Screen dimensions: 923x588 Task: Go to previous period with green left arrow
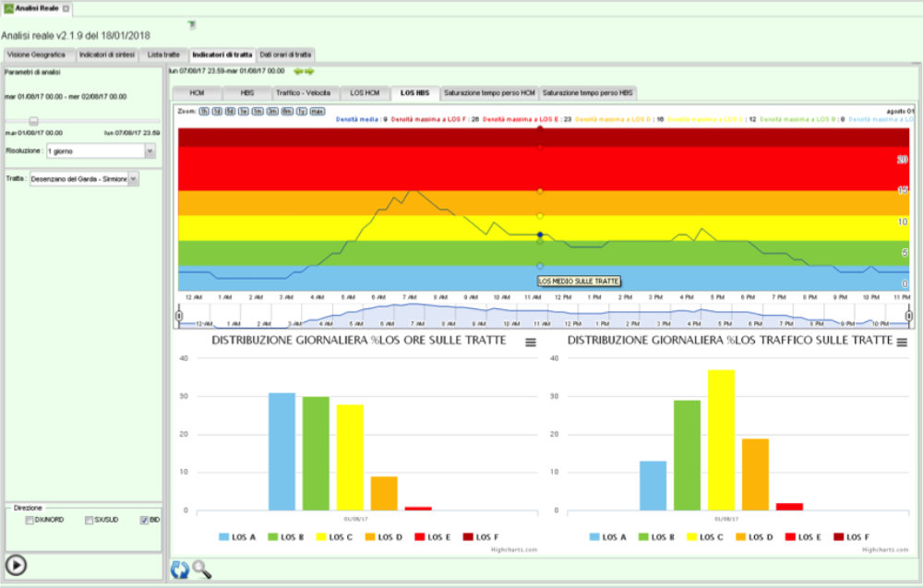298,71
